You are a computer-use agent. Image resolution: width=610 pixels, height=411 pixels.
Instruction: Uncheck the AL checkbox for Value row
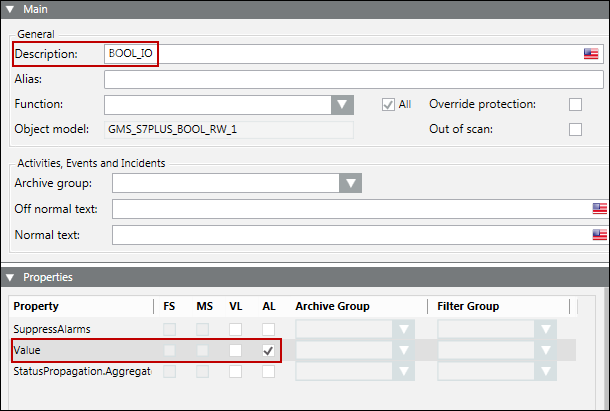268,351
